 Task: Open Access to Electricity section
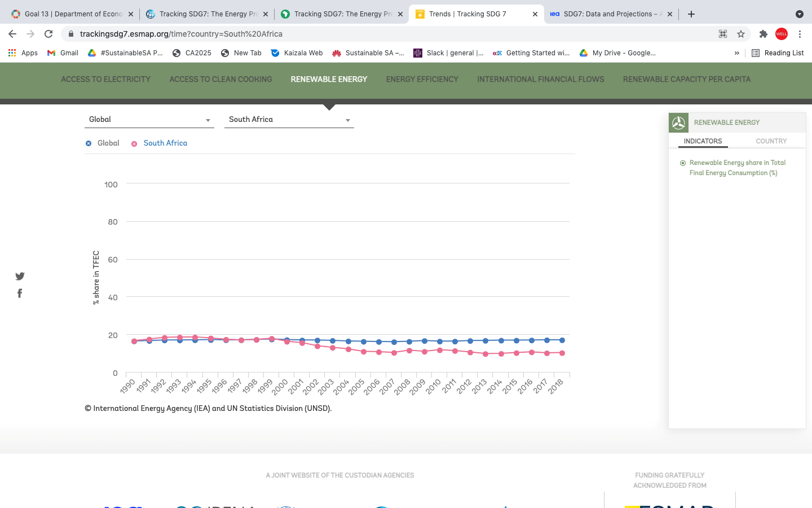coord(105,80)
